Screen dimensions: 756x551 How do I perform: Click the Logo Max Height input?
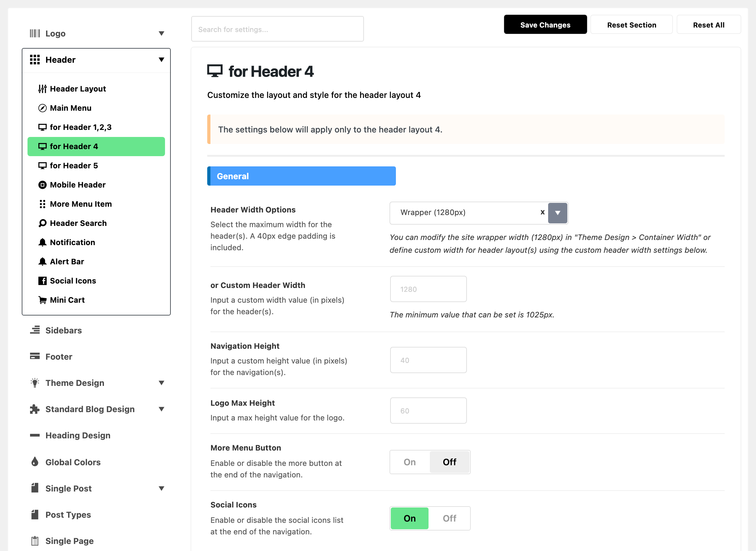click(428, 411)
